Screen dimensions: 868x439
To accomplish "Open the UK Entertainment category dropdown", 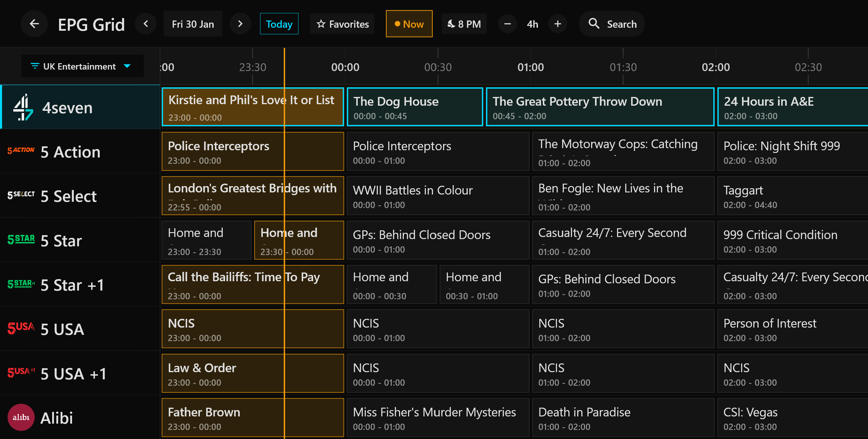I will [x=82, y=66].
